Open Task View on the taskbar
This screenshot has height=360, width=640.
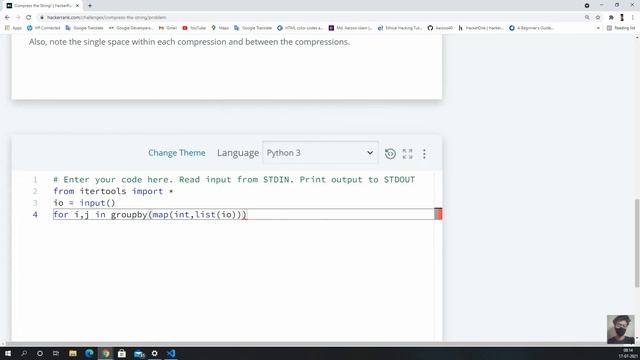(56, 353)
